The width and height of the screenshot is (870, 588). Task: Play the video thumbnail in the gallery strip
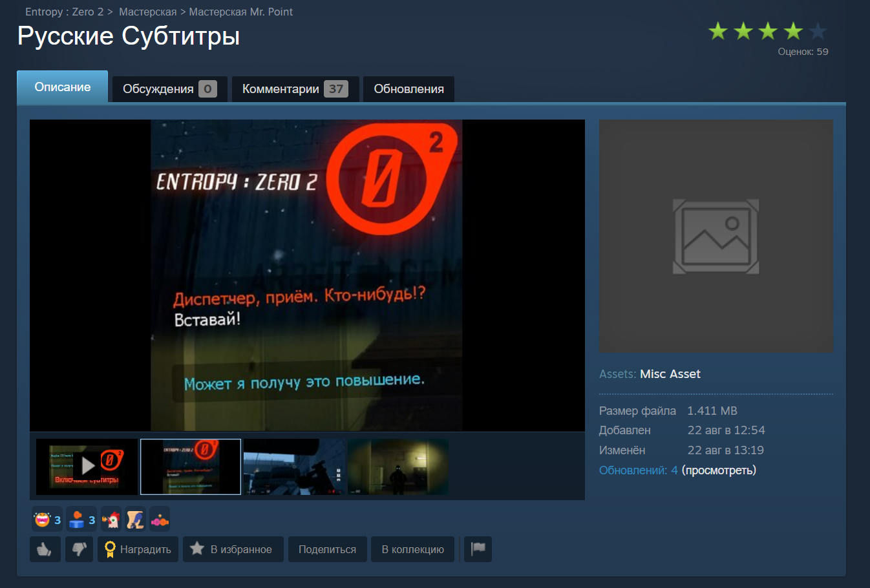87,467
